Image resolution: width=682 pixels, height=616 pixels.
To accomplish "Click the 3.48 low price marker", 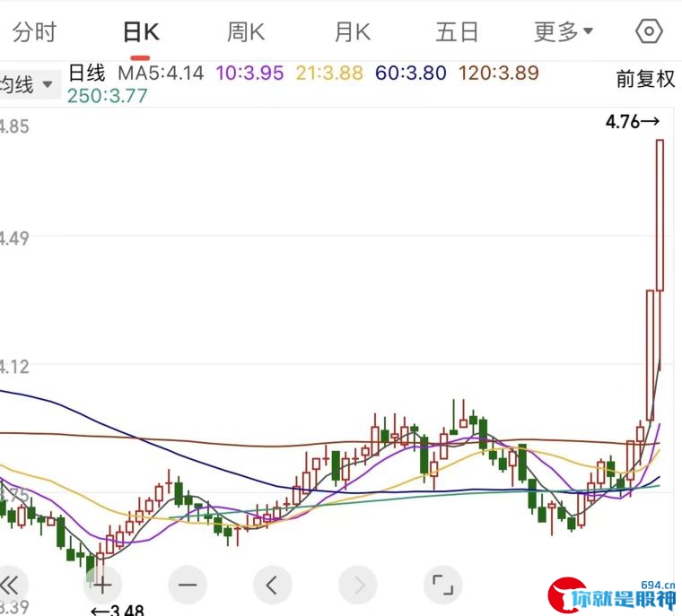I will pyautogui.click(x=118, y=611).
